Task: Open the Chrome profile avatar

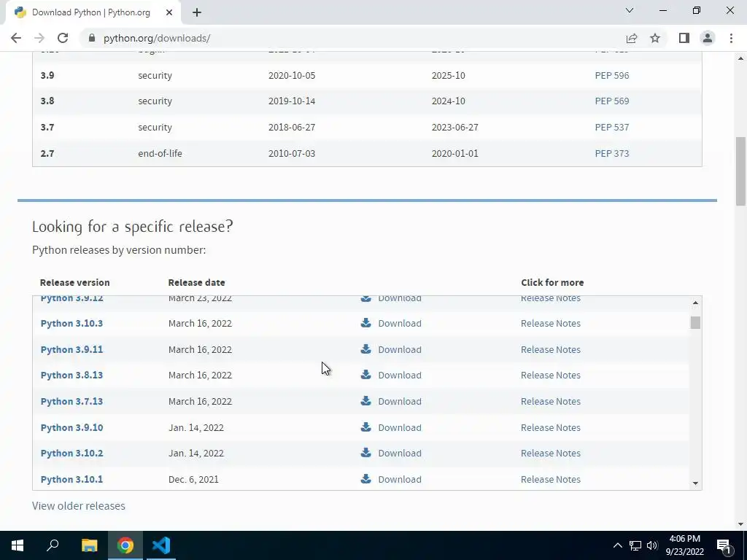Action: point(708,38)
